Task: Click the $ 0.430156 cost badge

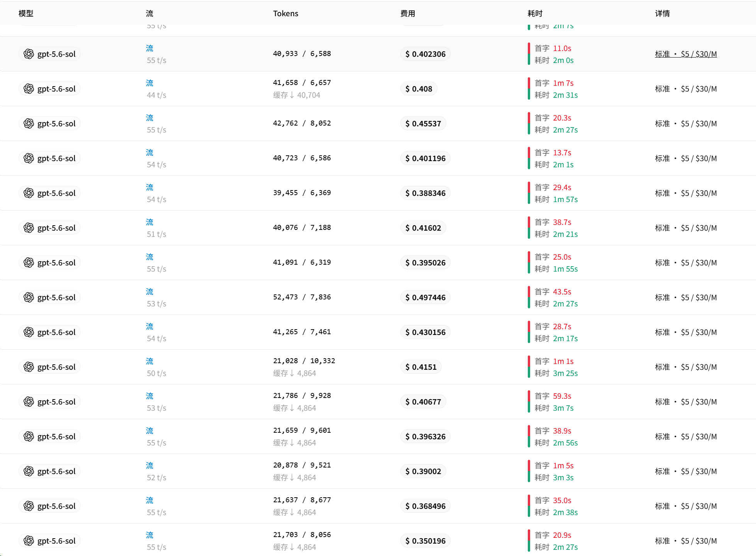Action: tap(425, 332)
